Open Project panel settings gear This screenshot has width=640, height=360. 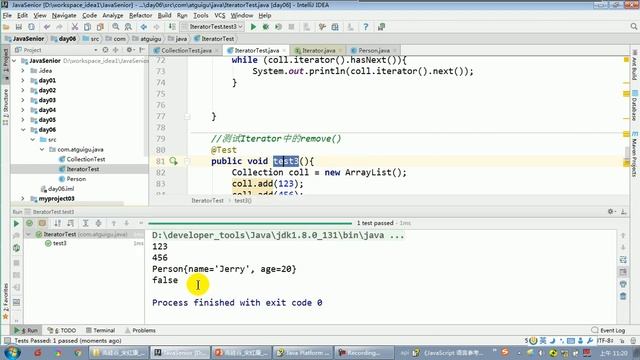pyautogui.click(x=129, y=50)
